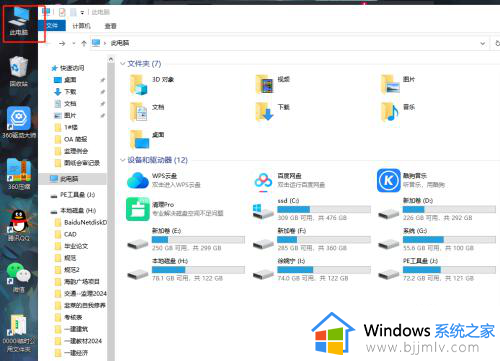Open the quick access toolbar dropdown

(82, 13)
